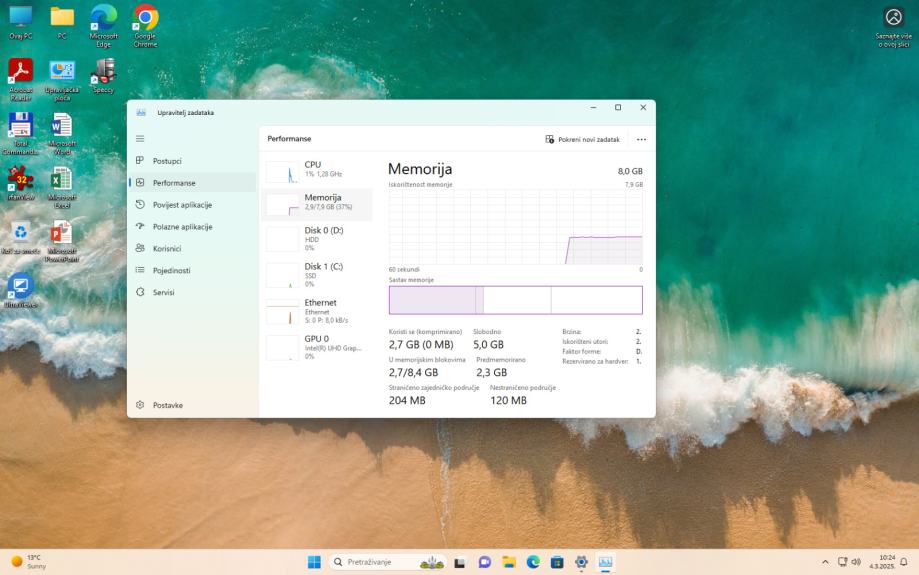Go to the Korisnici users page
Image resolution: width=919 pixels, height=575 pixels.
[x=166, y=249]
